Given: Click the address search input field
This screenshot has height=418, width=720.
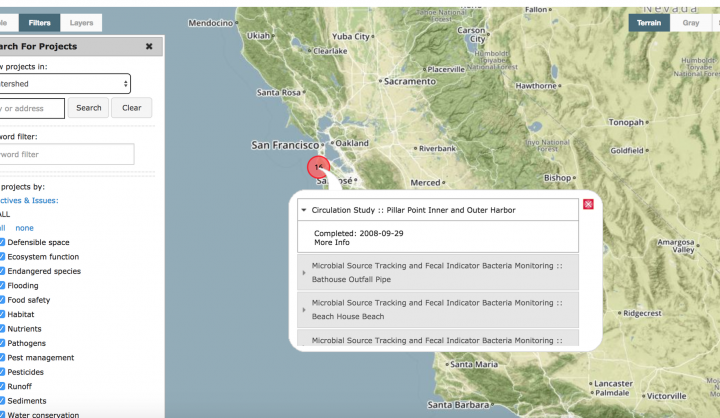Looking at the screenshot, I should point(31,108).
